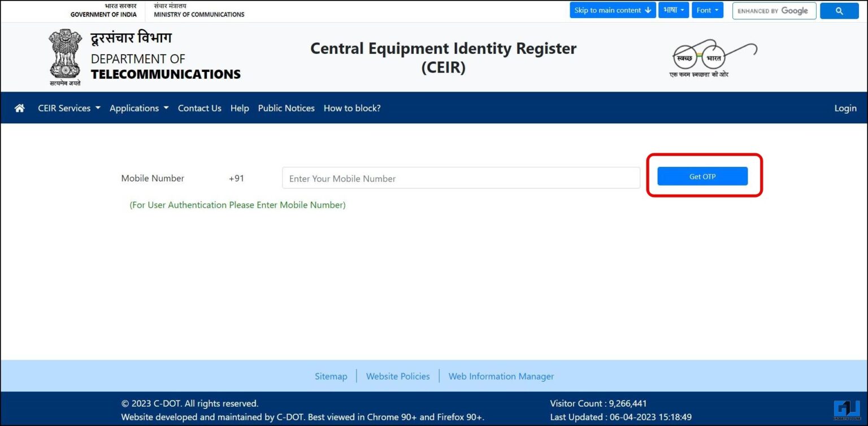Select the Help menu item
Image resolution: width=868 pixels, height=426 pixels.
[239, 108]
